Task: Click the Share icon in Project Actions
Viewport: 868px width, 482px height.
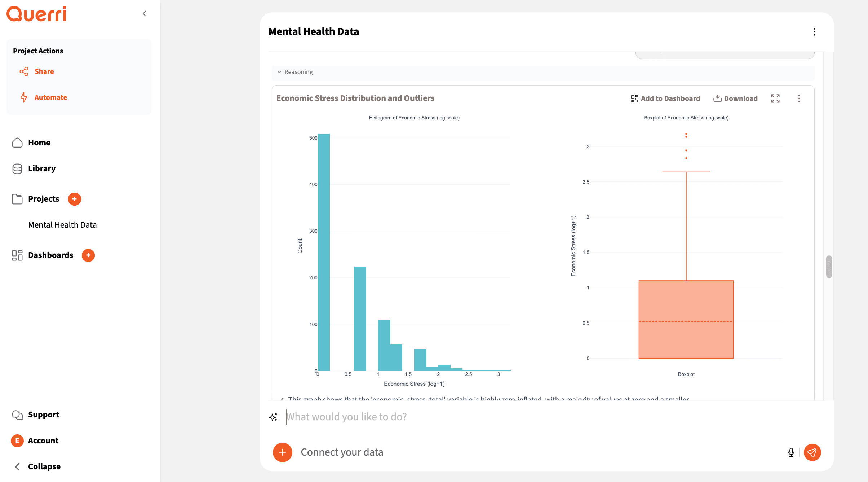Action: 24,71
